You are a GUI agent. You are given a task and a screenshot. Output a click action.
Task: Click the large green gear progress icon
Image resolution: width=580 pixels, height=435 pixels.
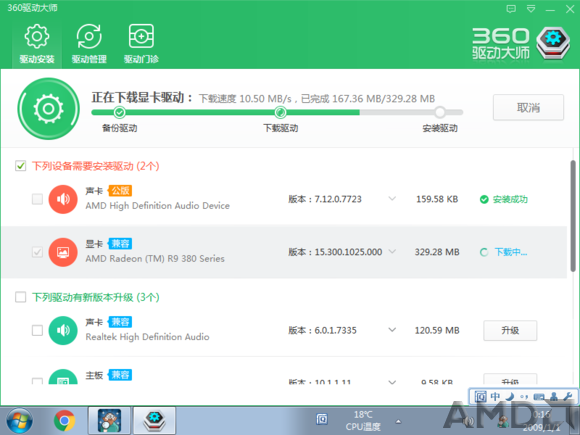click(x=48, y=109)
